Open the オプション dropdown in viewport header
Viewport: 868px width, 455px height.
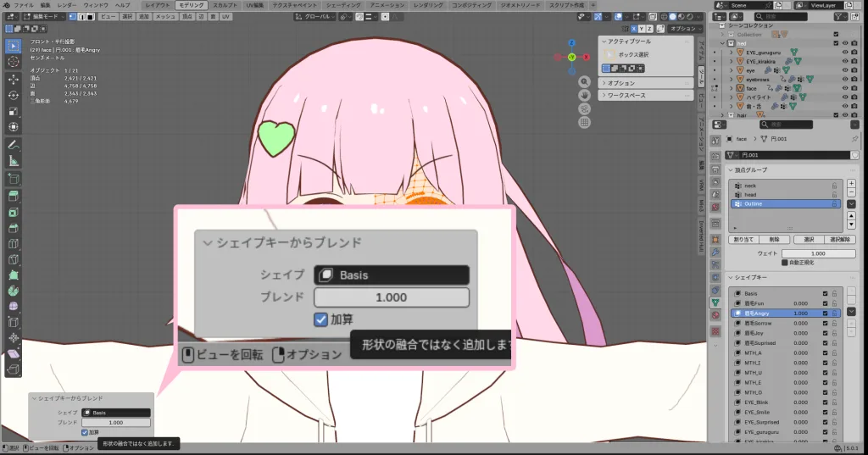pyautogui.click(x=685, y=28)
